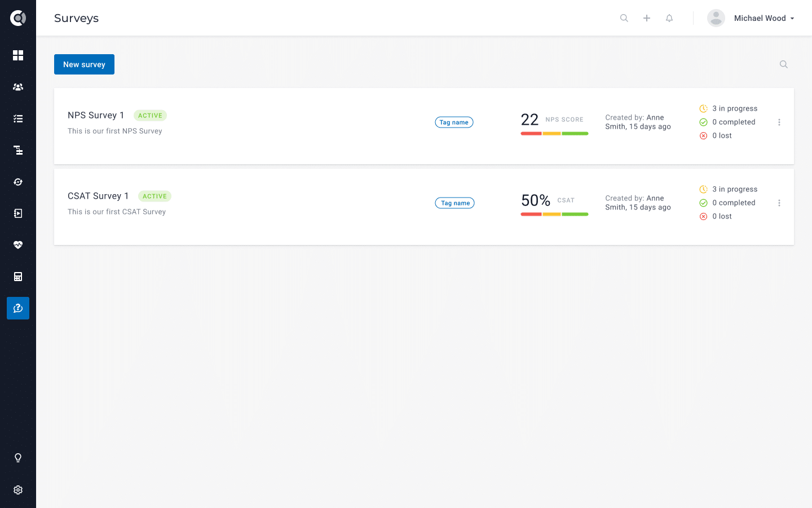Screen dimensions: 812x508
Task: Open search from the magnifier in top bar
Action: [x=624, y=17]
